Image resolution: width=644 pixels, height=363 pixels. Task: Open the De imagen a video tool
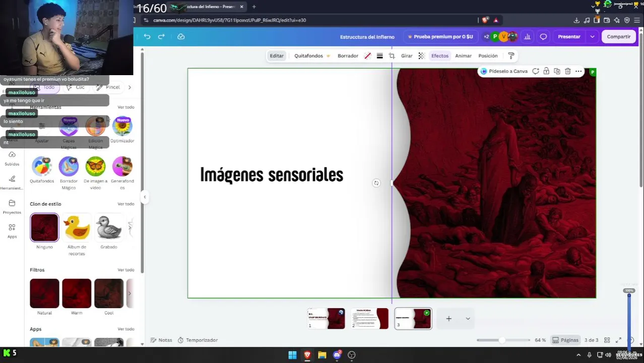95,173
